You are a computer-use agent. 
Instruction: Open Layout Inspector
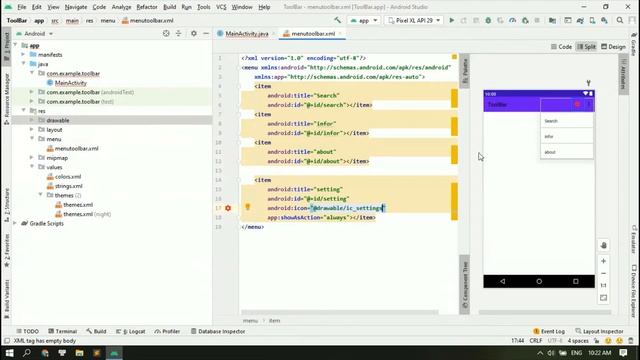coord(600,331)
